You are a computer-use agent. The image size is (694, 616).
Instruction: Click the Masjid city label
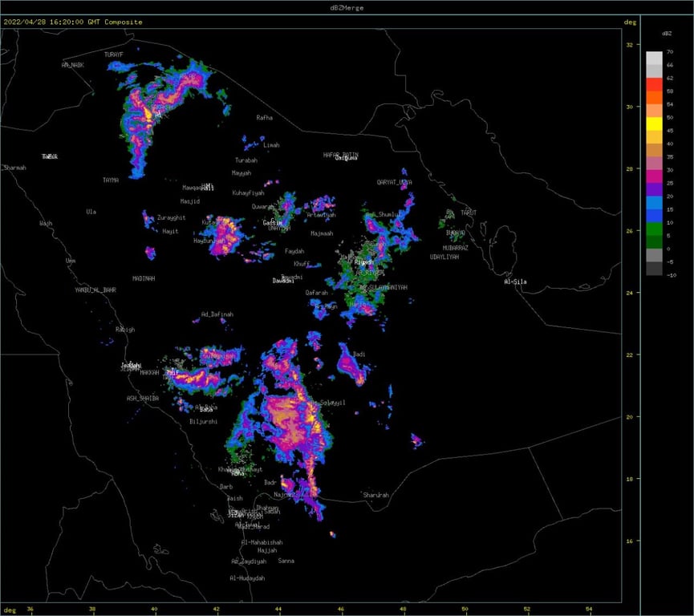190,201
